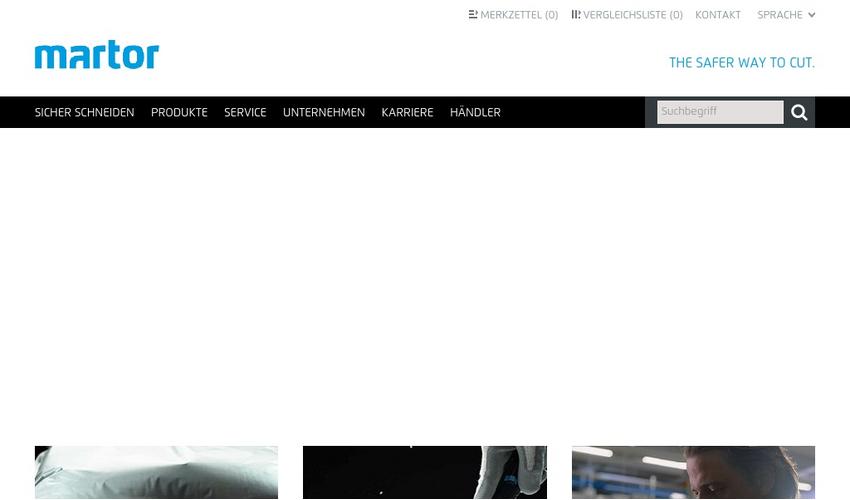Image resolution: width=850 pixels, height=500 pixels.
Task: Open the thumbnail showing grey fabric
Action: [x=156, y=472]
